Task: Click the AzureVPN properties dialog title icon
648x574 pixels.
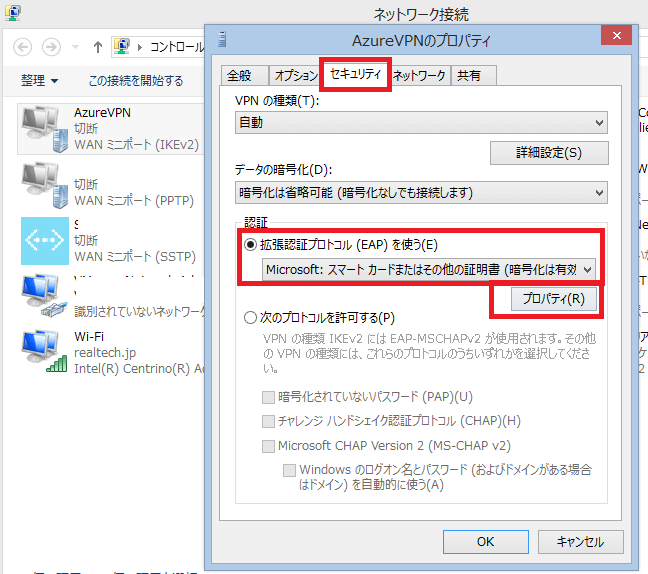Action: pyautogui.click(x=222, y=40)
